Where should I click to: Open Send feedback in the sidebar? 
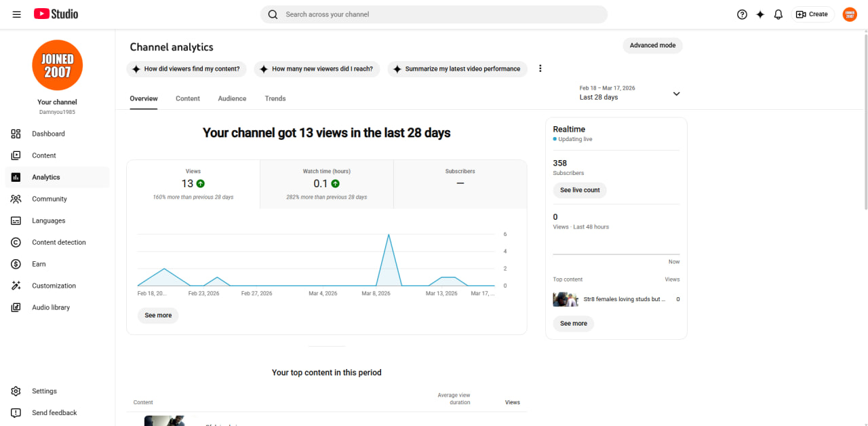(57, 413)
